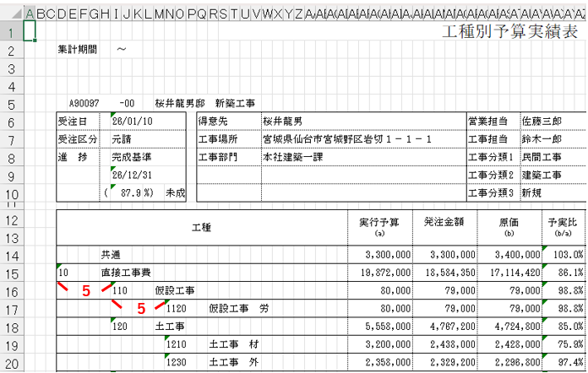Click the code 1120 cell
Viewport: 588px width, 373px height.
177,309
